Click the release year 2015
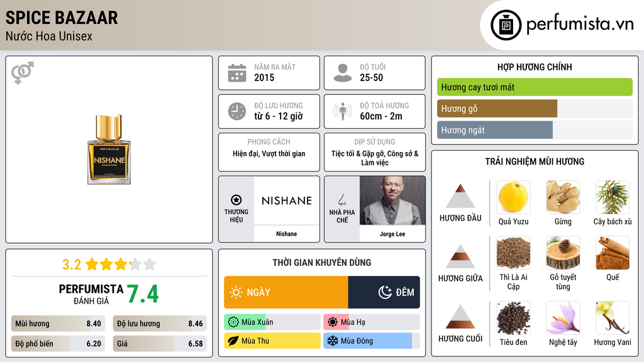644x362 pixels. pyautogui.click(x=264, y=77)
